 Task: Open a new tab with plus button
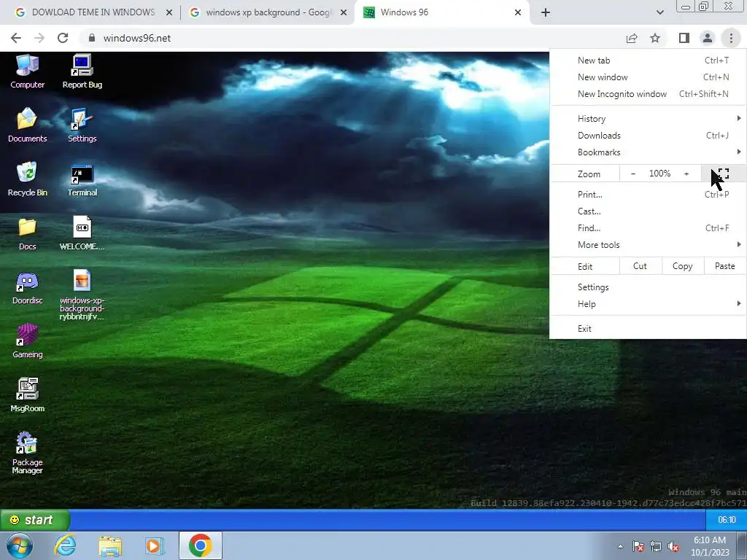point(546,12)
